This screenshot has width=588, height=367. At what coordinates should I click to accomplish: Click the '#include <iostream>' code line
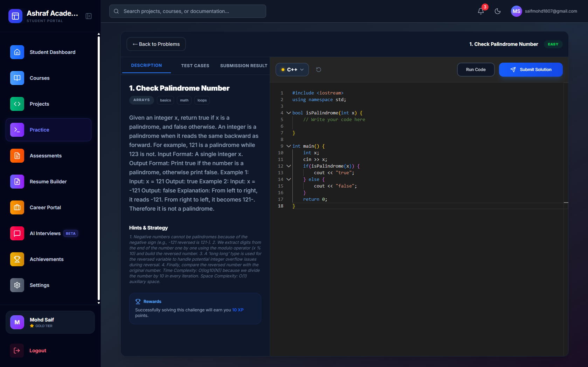(x=318, y=93)
